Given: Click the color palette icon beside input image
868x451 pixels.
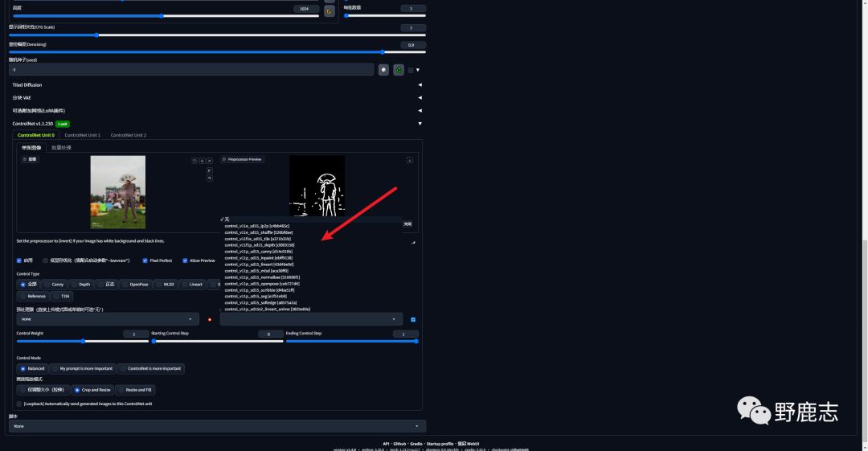Looking at the screenshot, I should (210, 178).
